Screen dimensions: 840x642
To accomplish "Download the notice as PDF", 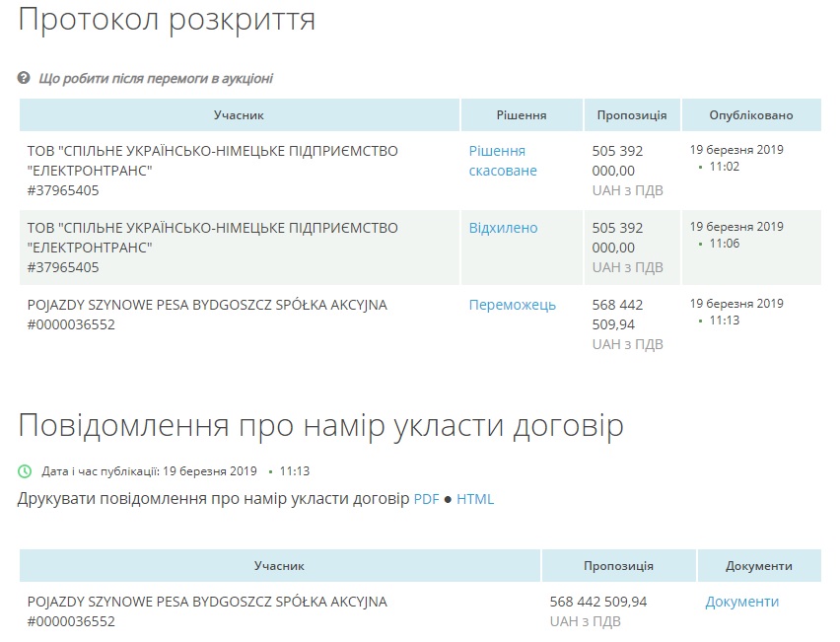I will pyautogui.click(x=427, y=499).
